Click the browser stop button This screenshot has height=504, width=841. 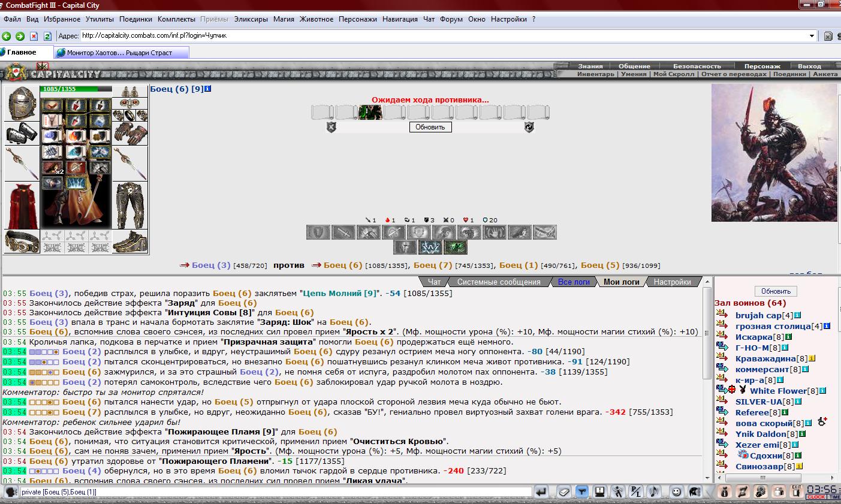pos(34,36)
